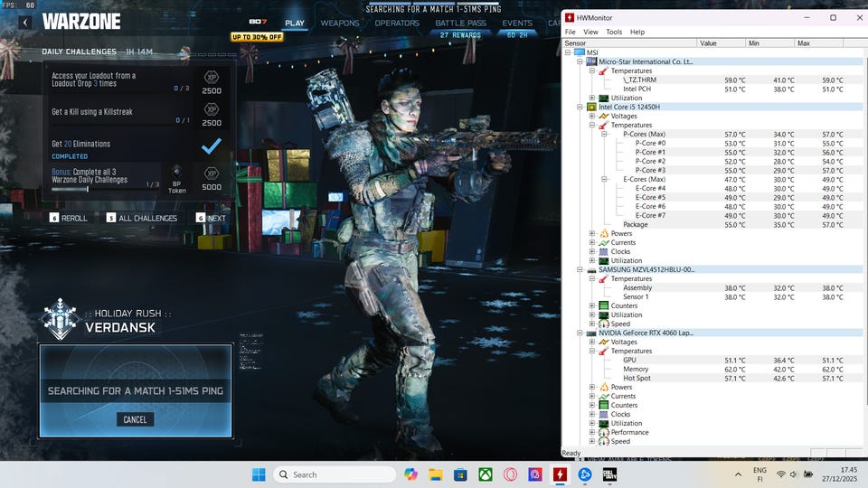Screen dimensions: 868x488
Task: Expand the Intel CPU Voltages node
Action: tap(591, 117)
